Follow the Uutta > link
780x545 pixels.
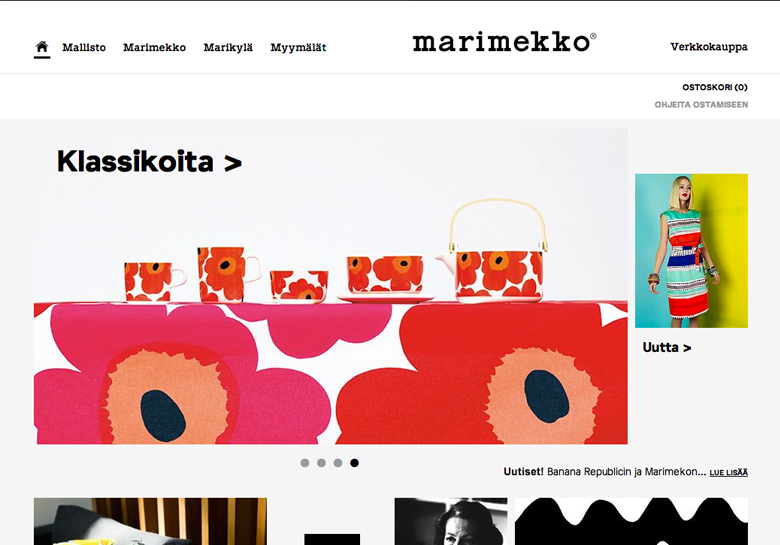click(667, 347)
